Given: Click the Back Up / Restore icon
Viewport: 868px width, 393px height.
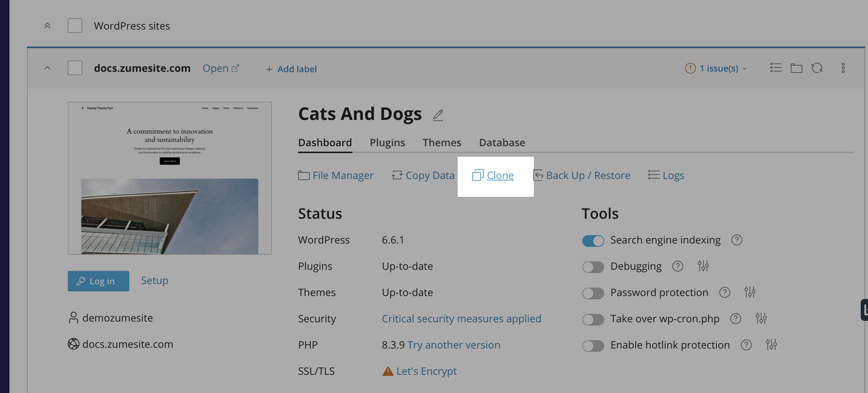Looking at the screenshot, I should coord(538,175).
